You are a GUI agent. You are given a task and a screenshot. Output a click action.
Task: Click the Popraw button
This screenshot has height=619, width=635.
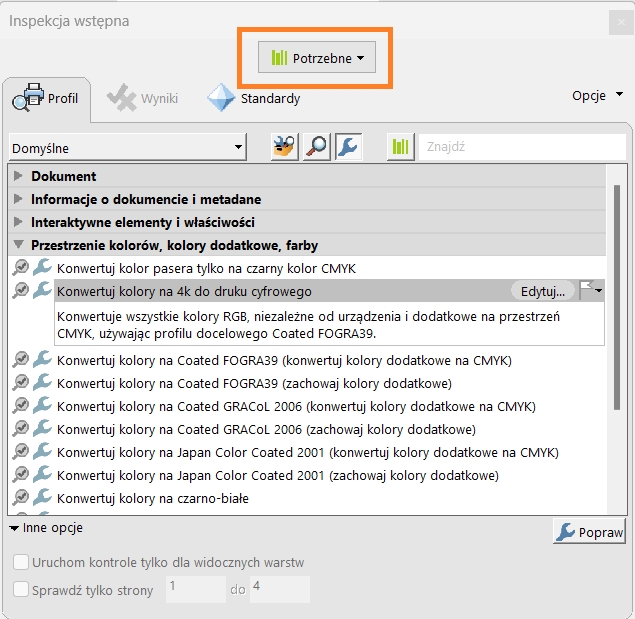click(589, 531)
